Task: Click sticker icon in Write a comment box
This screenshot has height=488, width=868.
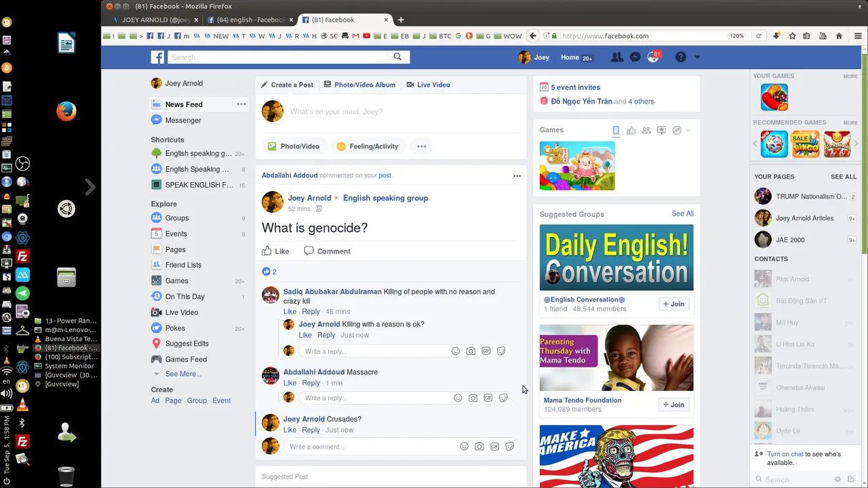Action: (510, 447)
